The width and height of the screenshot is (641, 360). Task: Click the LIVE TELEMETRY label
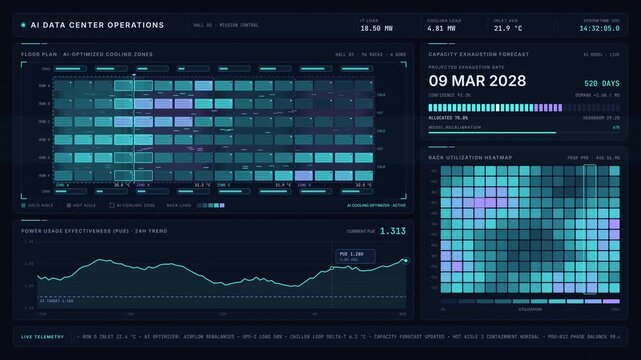coord(43,337)
